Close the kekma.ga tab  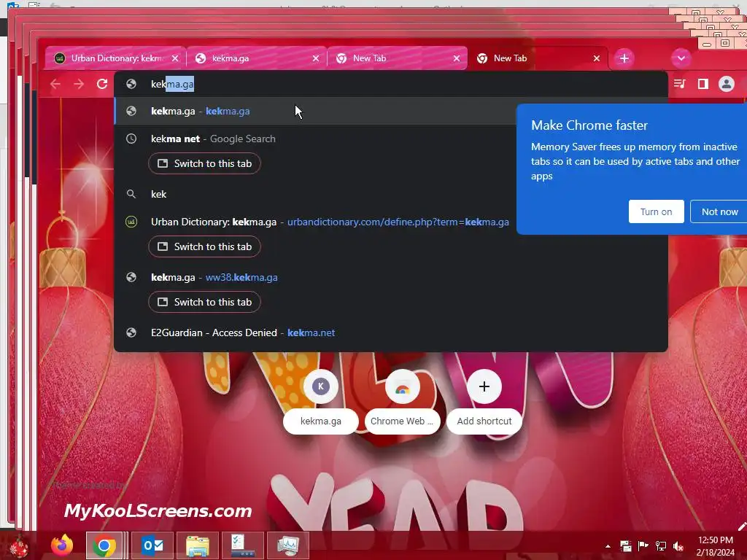pos(316,58)
